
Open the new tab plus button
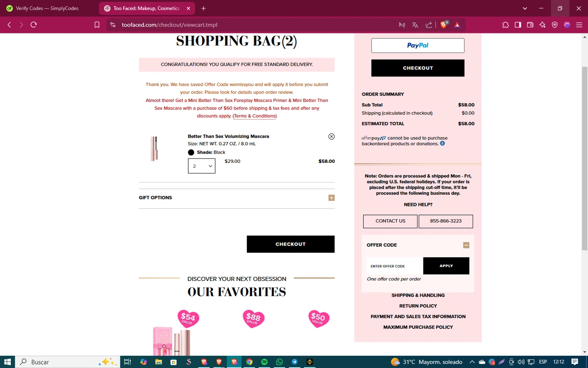(203, 8)
